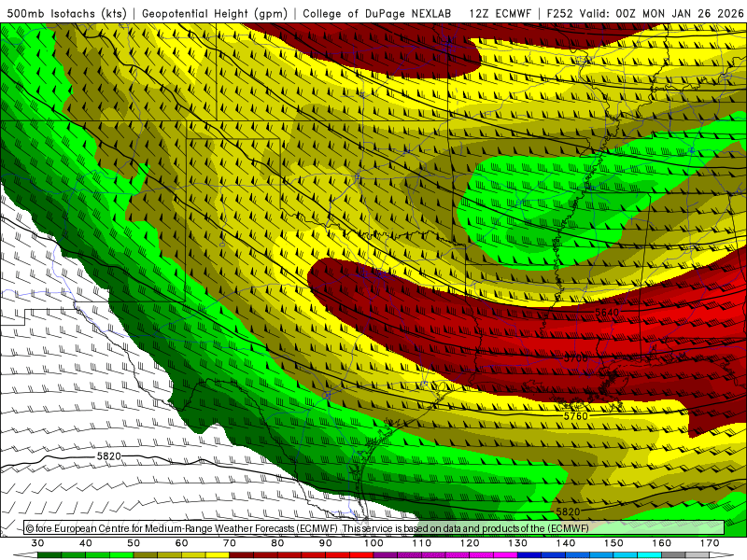
Task: Click the "500mb Isotachs (kts)" title text
Action: point(66,13)
